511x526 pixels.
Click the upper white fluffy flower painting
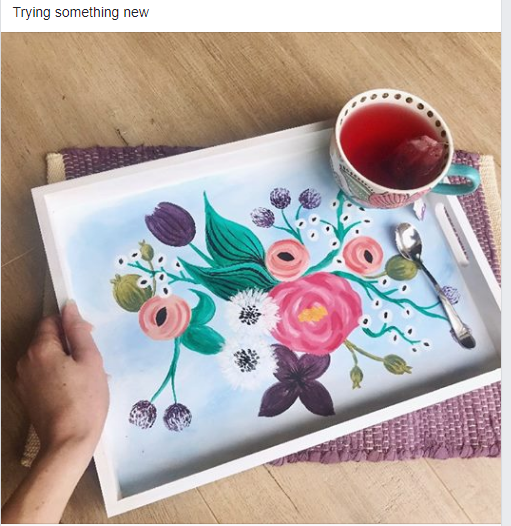[250, 311]
